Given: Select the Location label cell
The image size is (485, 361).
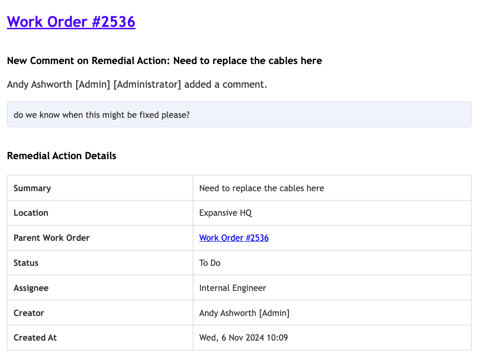Looking at the screenshot, I should (100, 213).
